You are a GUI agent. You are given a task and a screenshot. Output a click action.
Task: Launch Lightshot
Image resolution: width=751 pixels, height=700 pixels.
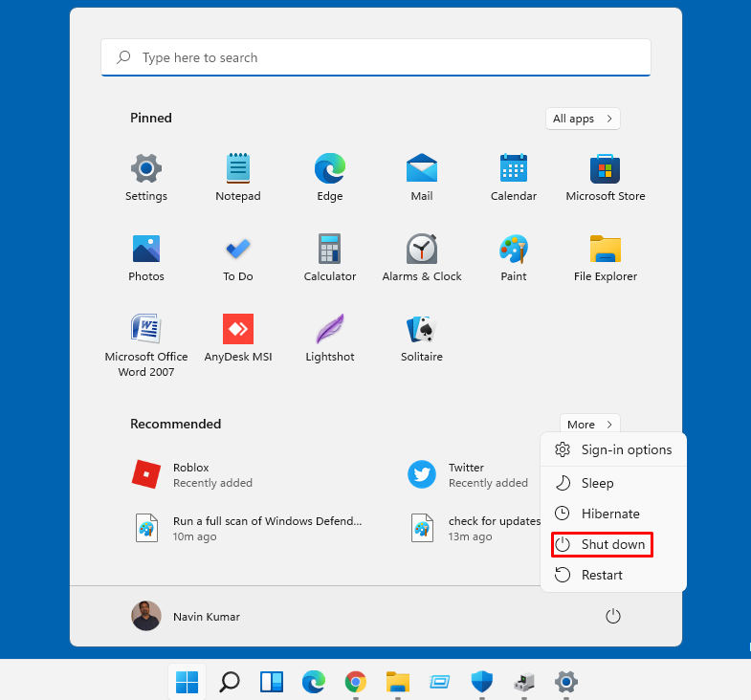(329, 338)
